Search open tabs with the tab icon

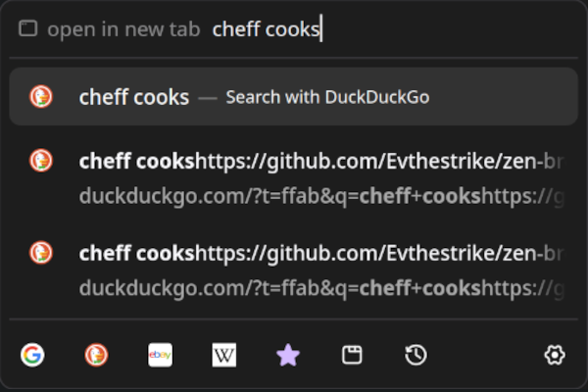coord(352,355)
